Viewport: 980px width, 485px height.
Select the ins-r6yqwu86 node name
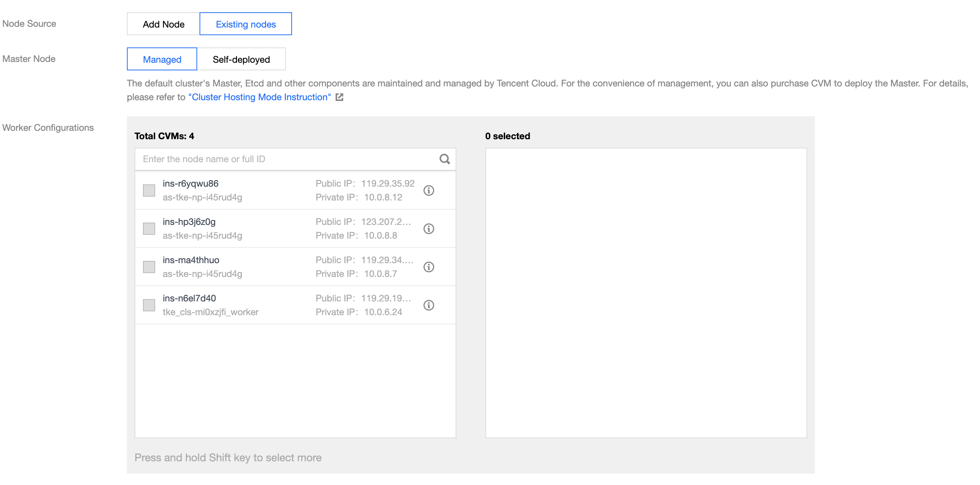pos(191,184)
